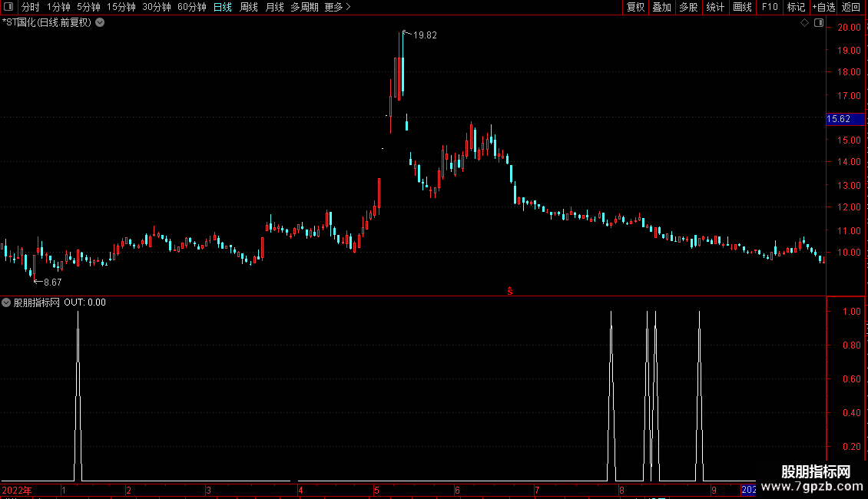
Task: Click the 19.82 high price label
Action: click(425, 35)
